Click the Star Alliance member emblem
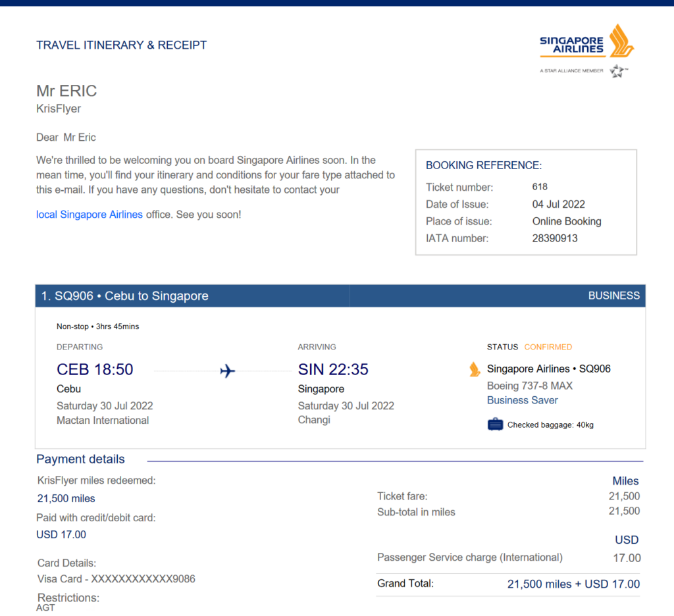The image size is (674, 616). [x=617, y=71]
